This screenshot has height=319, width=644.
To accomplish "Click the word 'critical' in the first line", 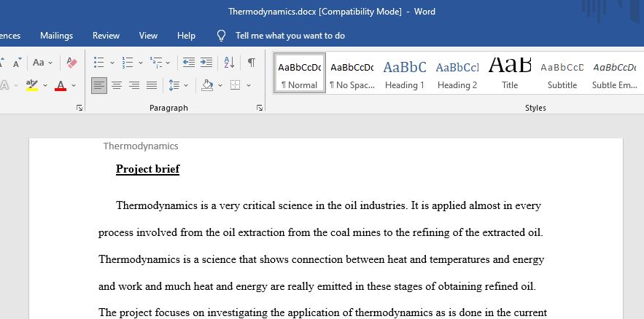I will coord(259,205).
